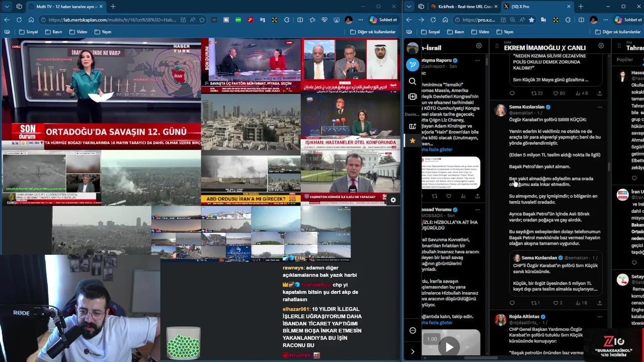644x362 pixels.
Task: Open quoted Sema Kızılarslan post card
Action: (555, 274)
